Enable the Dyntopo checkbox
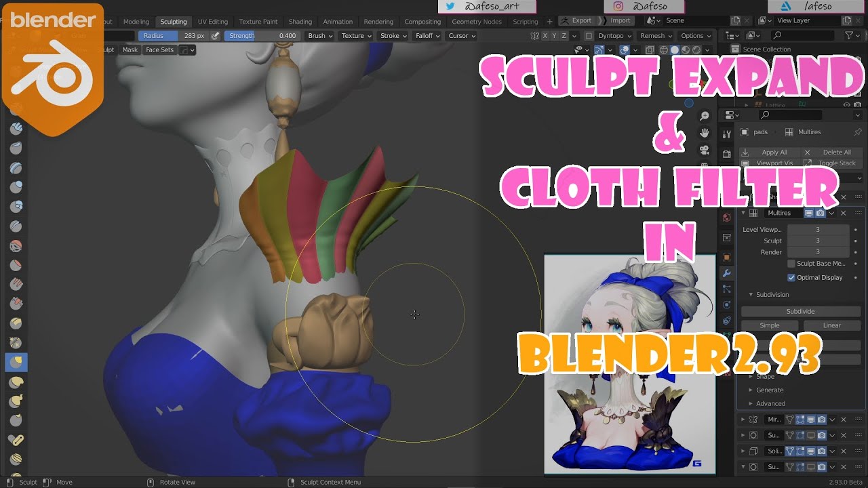This screenshot has width=868, height=488. click(589, 36)
